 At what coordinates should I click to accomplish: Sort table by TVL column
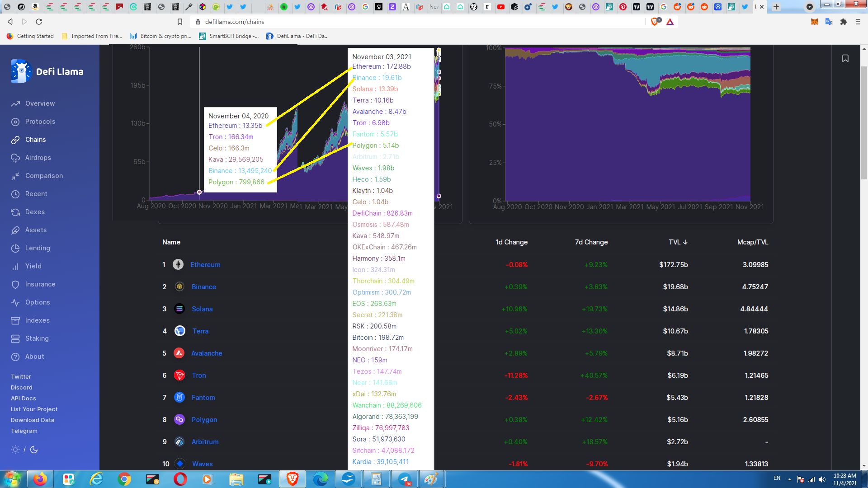click(678, 242)
